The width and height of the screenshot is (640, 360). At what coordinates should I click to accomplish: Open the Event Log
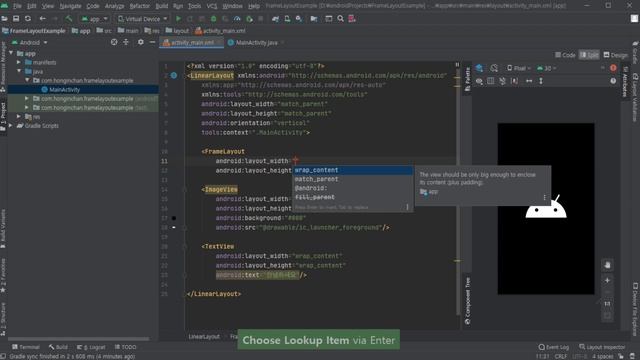coord(553,347)
